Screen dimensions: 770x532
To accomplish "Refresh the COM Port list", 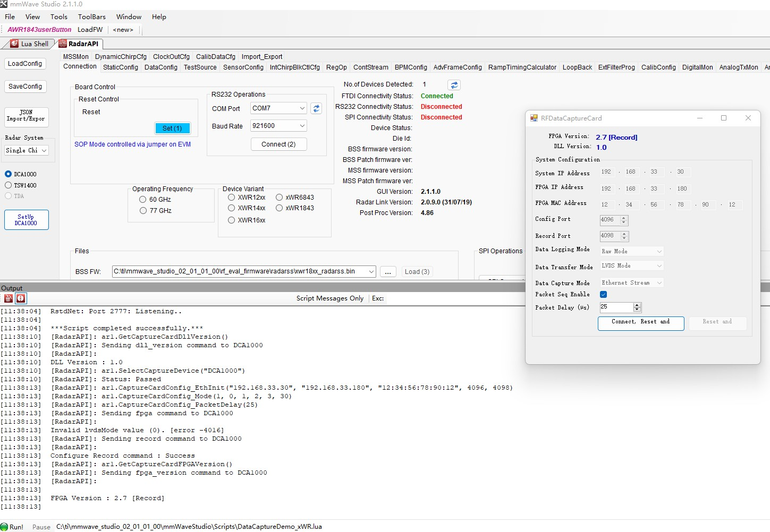I will tap(316, 108).
